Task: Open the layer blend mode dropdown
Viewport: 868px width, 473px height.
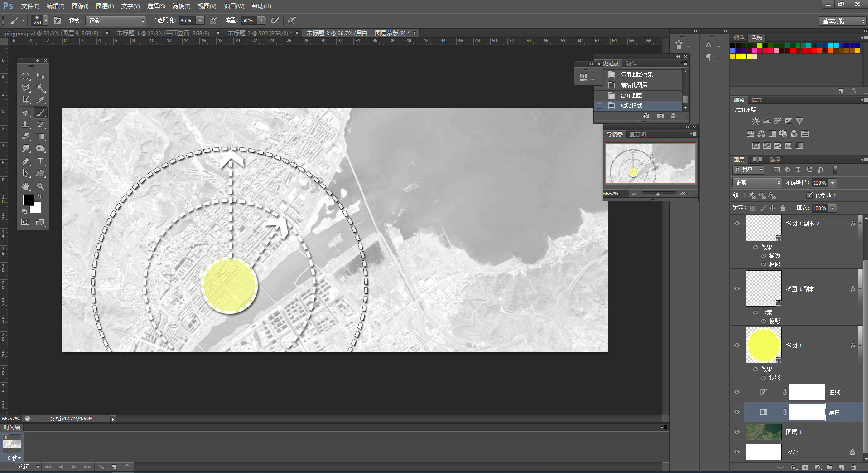Action: click(757, 182)
